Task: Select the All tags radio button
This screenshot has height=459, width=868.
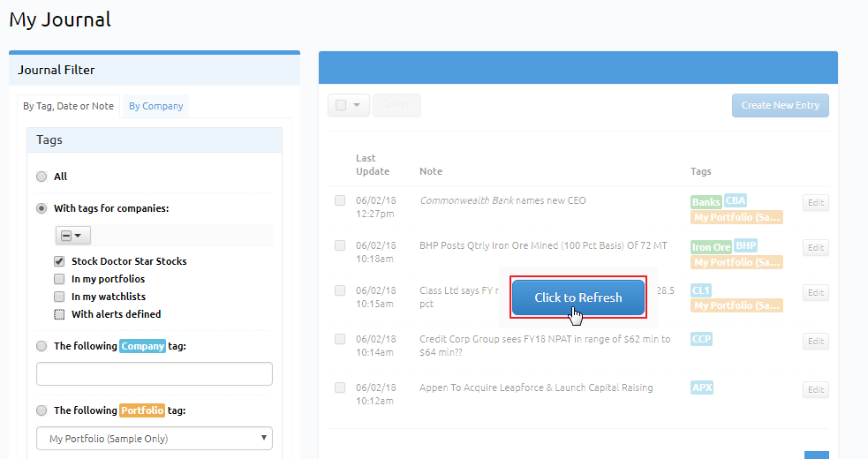Action: [42, 177]
